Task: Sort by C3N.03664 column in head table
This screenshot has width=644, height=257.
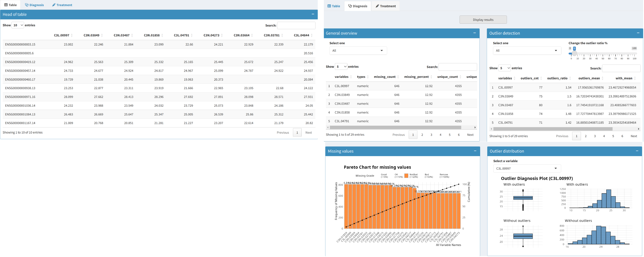Action: pyautogui.click(x=243, y=35)
